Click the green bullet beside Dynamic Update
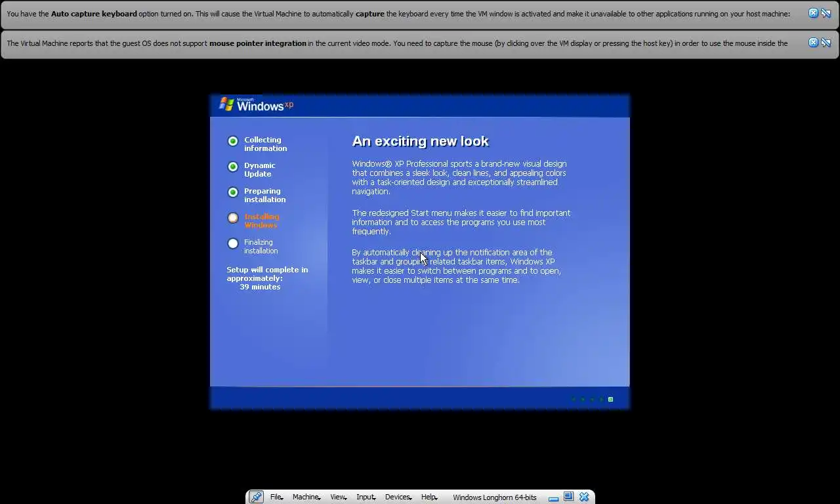 [x=232, y=167]
